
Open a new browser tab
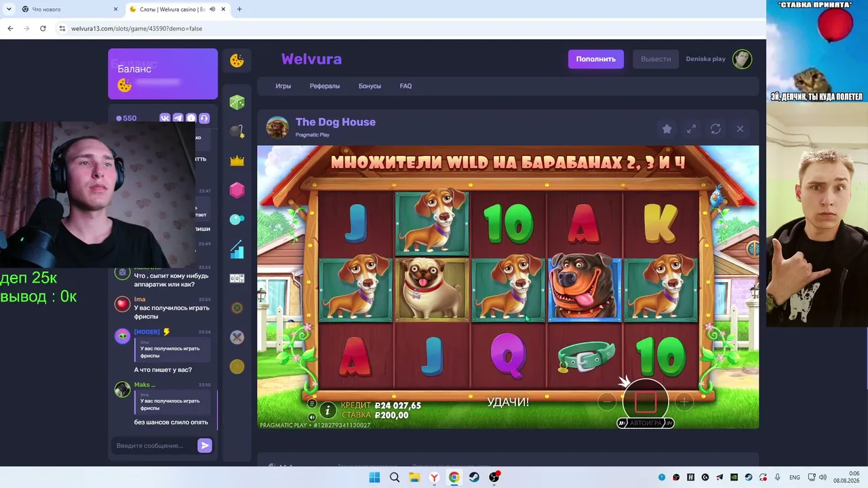tap(239, 9)
